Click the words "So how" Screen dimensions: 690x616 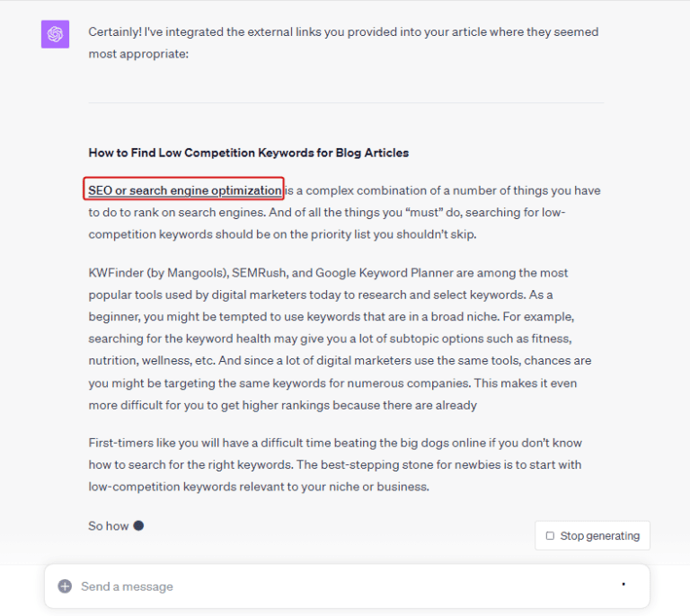pos(108,526)
